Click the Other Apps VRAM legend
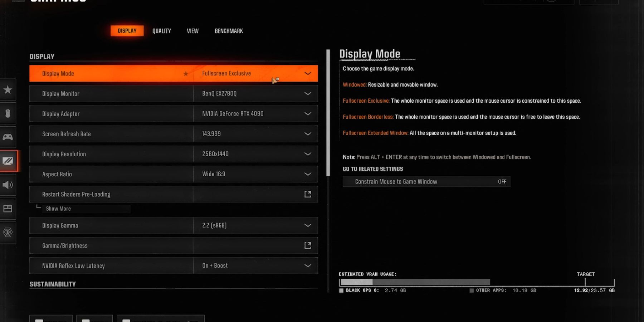644x322 pixels. (x=503, y=291)
